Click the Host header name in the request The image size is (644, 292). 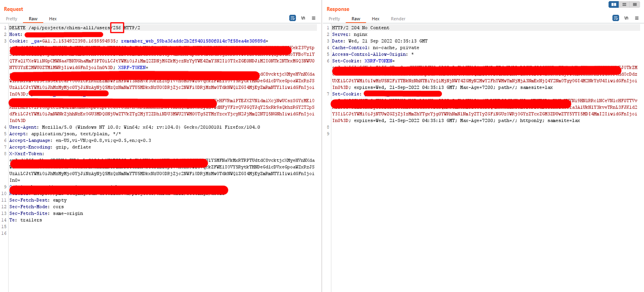click(x=16, y=34)
